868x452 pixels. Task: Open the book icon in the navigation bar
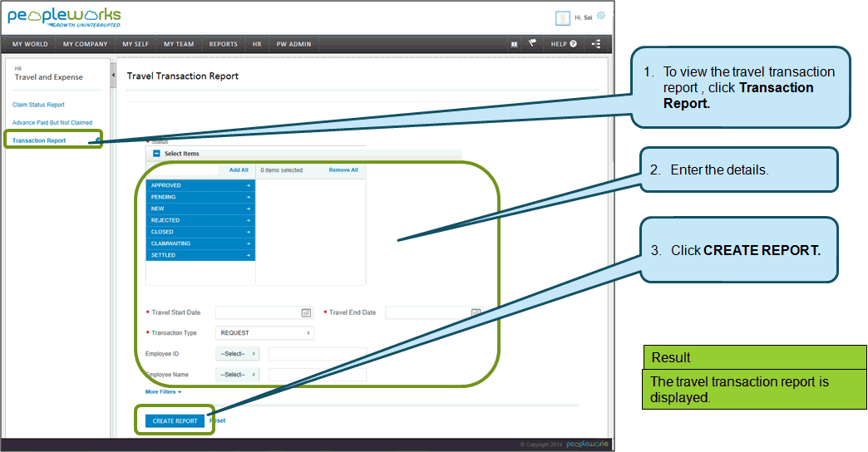pos(515,44)
